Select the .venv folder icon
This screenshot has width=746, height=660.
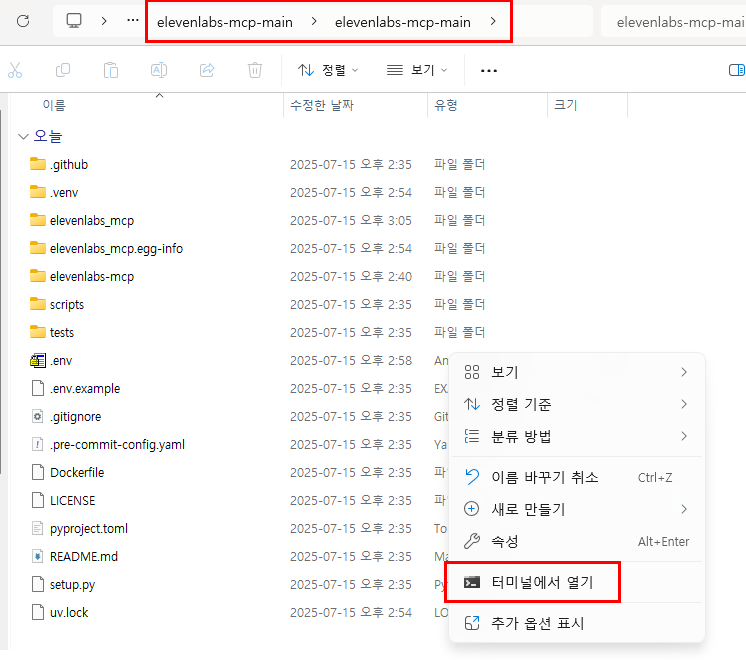point(38,192)
